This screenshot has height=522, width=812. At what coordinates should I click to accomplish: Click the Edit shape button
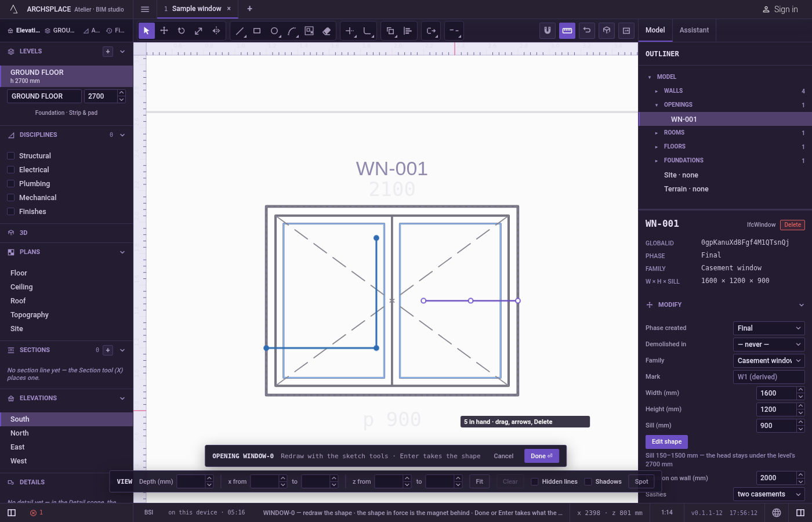pos(666,442)
